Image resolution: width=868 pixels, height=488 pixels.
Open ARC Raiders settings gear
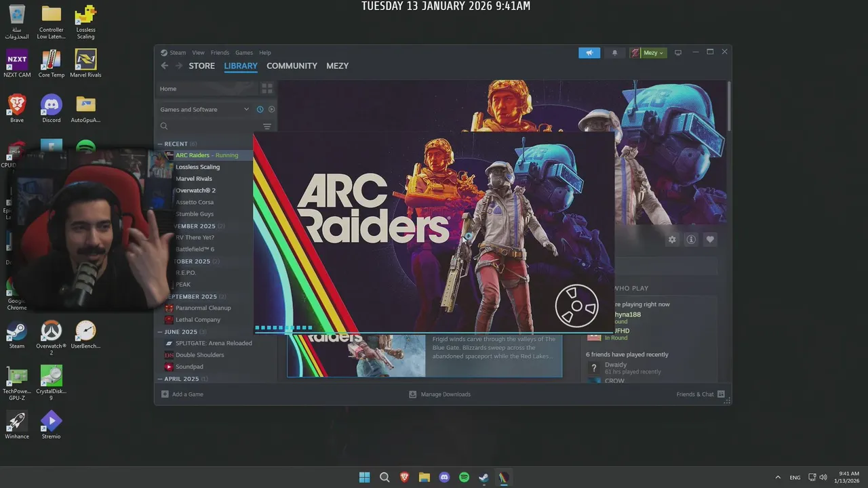[672, 239]
